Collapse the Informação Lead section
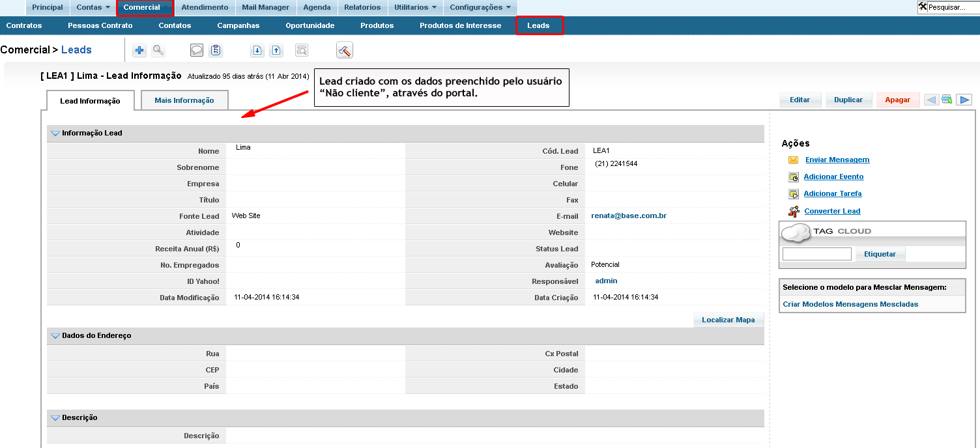Screen dimensions: 980x448 (x=55, y=133)
